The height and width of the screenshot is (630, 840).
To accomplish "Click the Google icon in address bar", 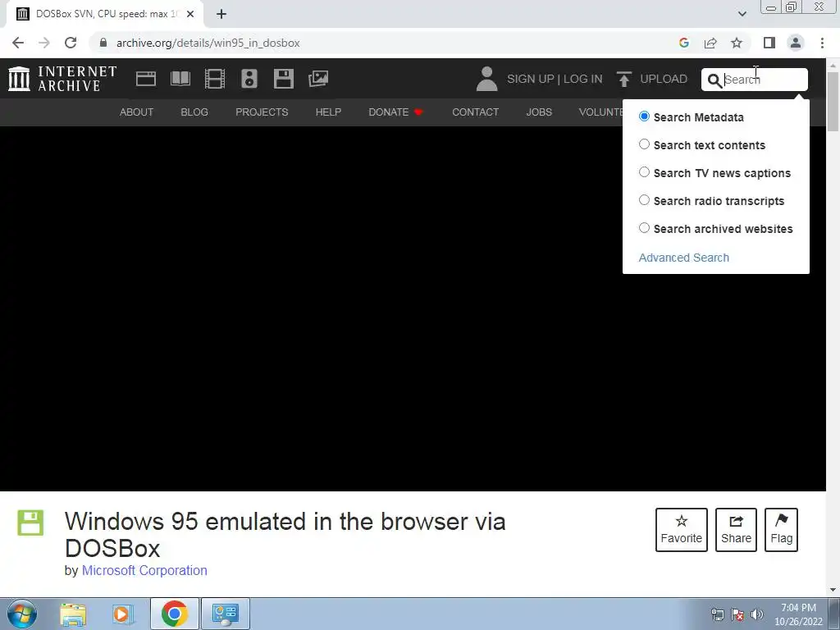I will pos(683,43).
